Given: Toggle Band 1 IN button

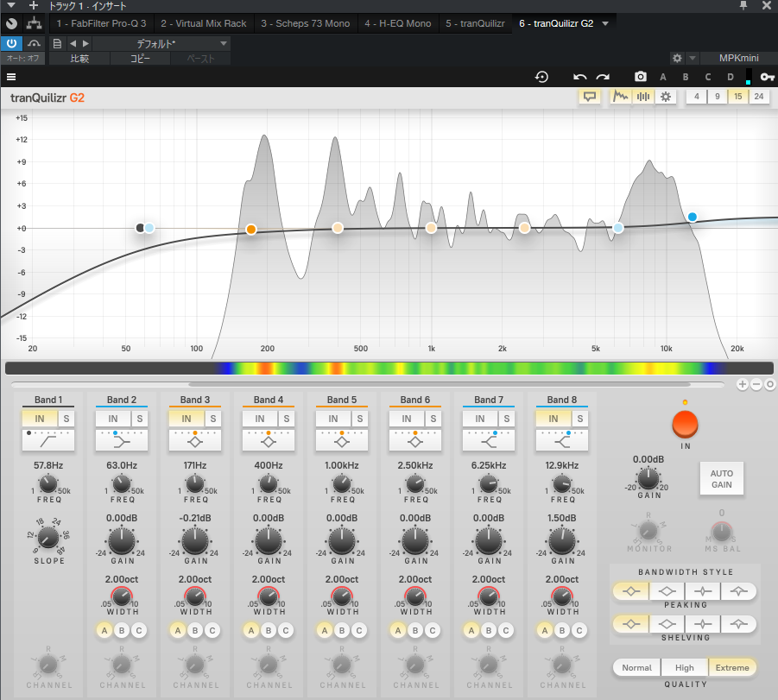Looking at the screenshot, I should point(40,419).
